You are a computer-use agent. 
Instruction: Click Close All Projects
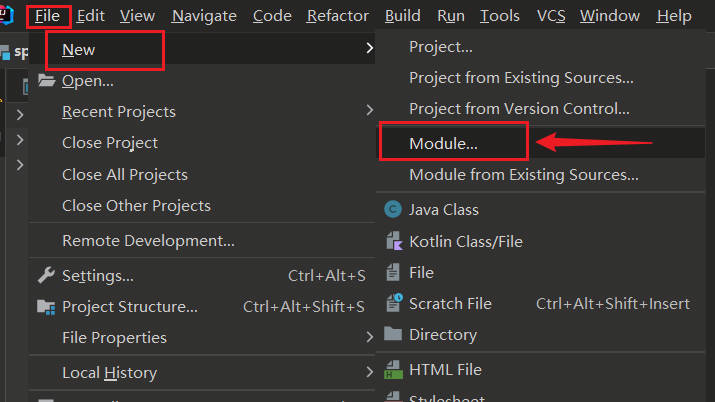coord(125,174)
